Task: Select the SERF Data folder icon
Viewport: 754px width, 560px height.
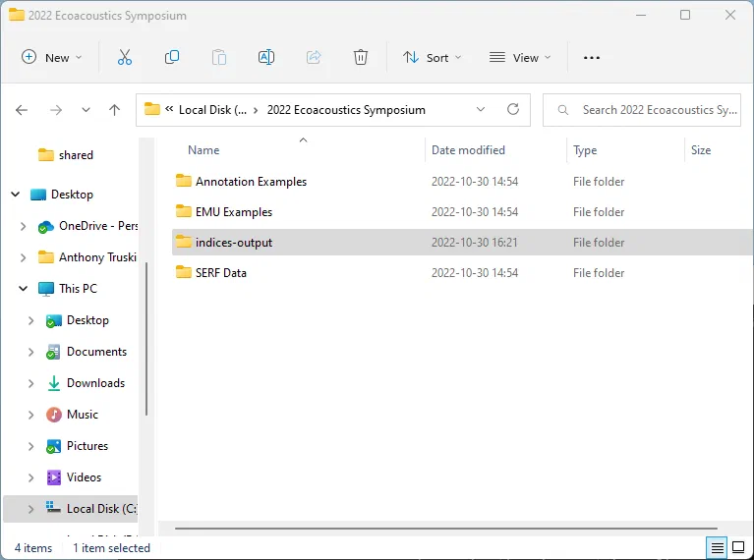Action: point(183,272)
